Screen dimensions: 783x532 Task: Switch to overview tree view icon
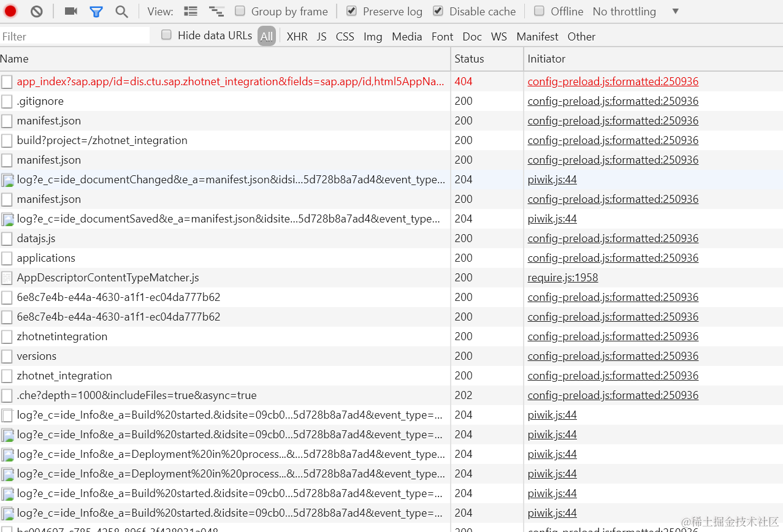click(x=216, y=11)
